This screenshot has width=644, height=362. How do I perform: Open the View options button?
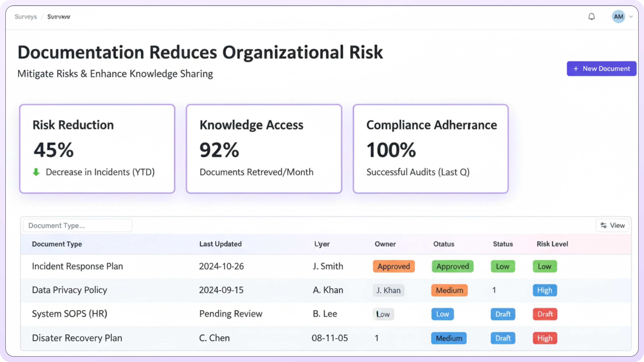(x=612, y=225)
